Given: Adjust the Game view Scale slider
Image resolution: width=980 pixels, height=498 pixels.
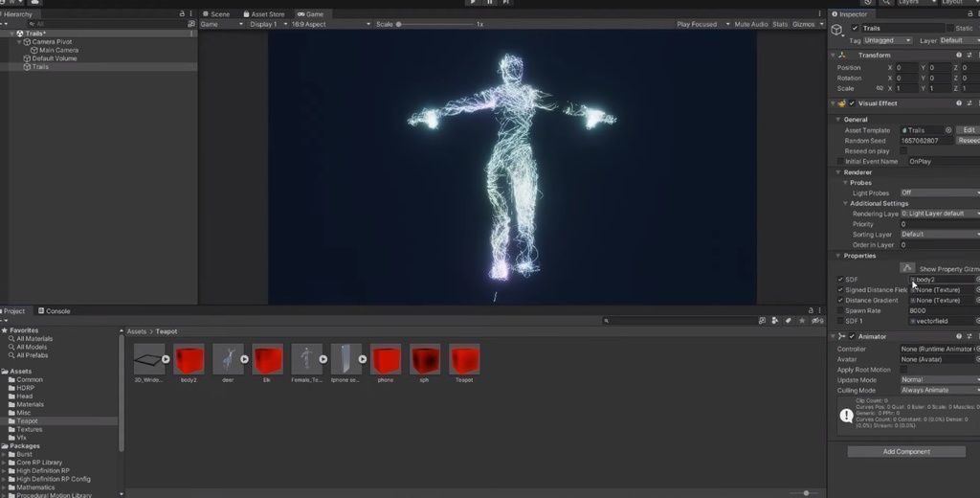Looking at the screenshot, I should pos(435,24).
